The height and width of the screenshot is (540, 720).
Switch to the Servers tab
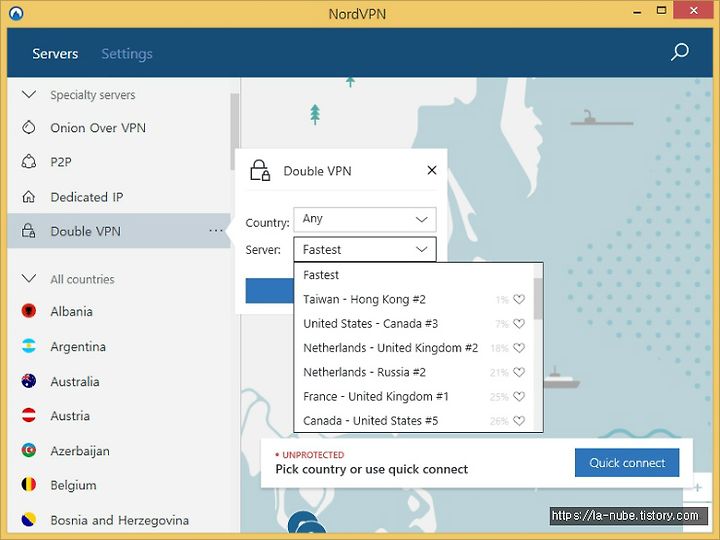(55, 54)
